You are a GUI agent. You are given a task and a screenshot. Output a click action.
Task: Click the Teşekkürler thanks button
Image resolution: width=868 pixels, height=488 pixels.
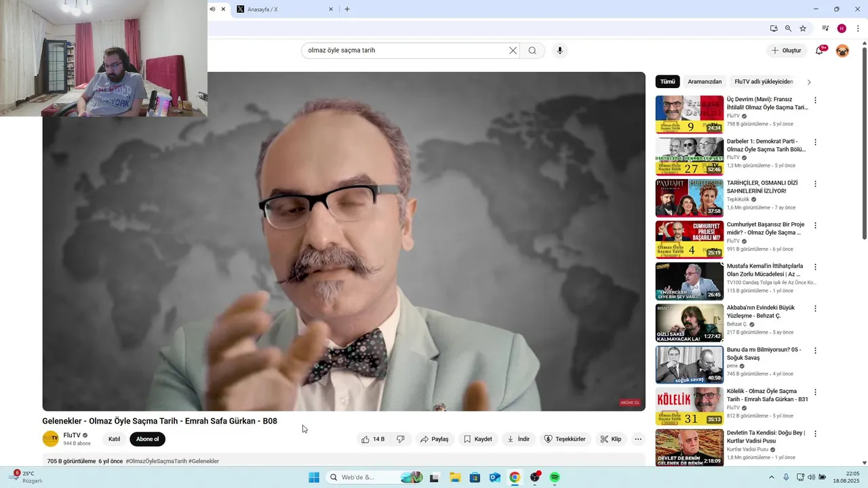565,439
